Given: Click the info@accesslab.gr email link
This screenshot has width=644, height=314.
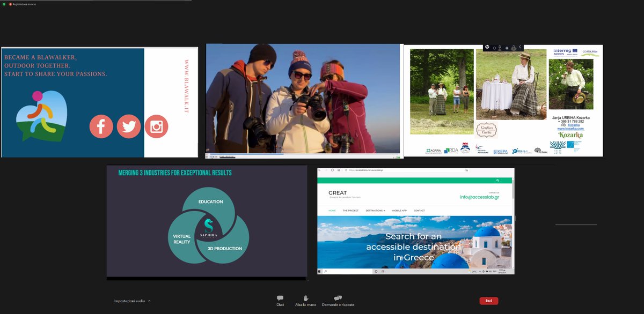Looking at the screenshot, I should click(479, 197).
